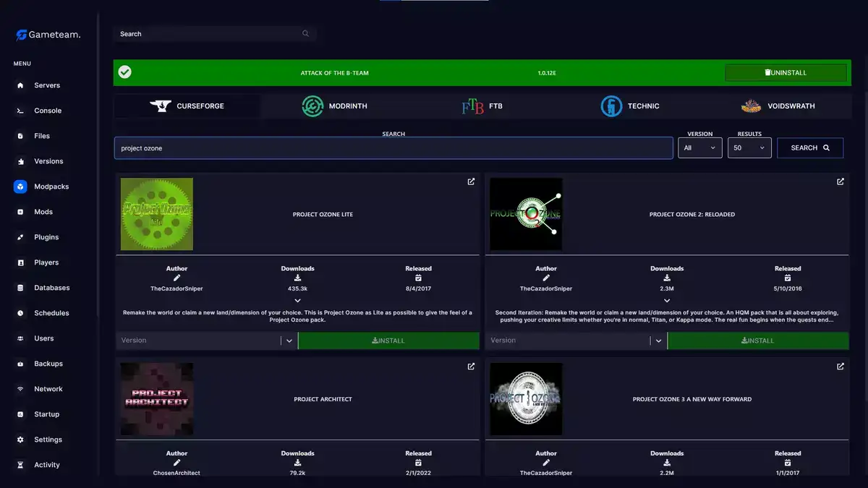Open Project Ozone Lite external link icon

pyautogui.click(x=471, y=181)
